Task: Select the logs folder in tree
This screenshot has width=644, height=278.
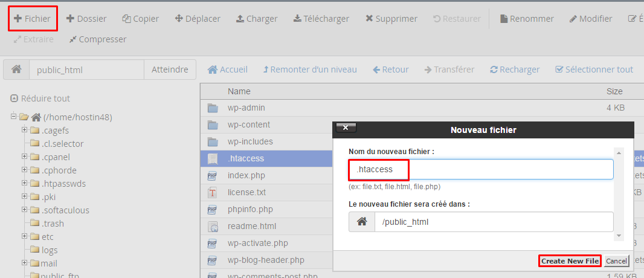Action: [50, 250]
